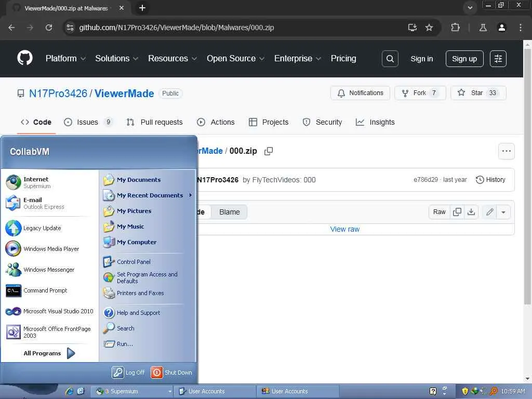Copy file path icon next to 000.zip

(x=269, y=151)
